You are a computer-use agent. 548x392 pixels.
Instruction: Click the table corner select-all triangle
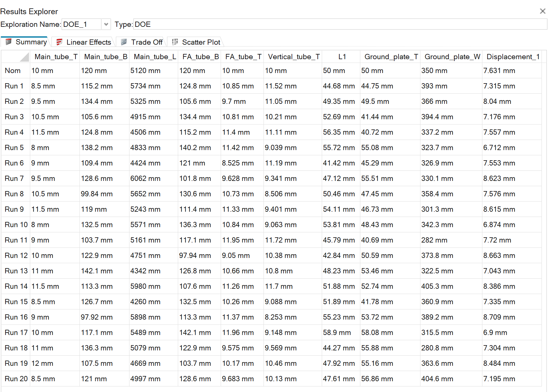(x=24, y=57)
